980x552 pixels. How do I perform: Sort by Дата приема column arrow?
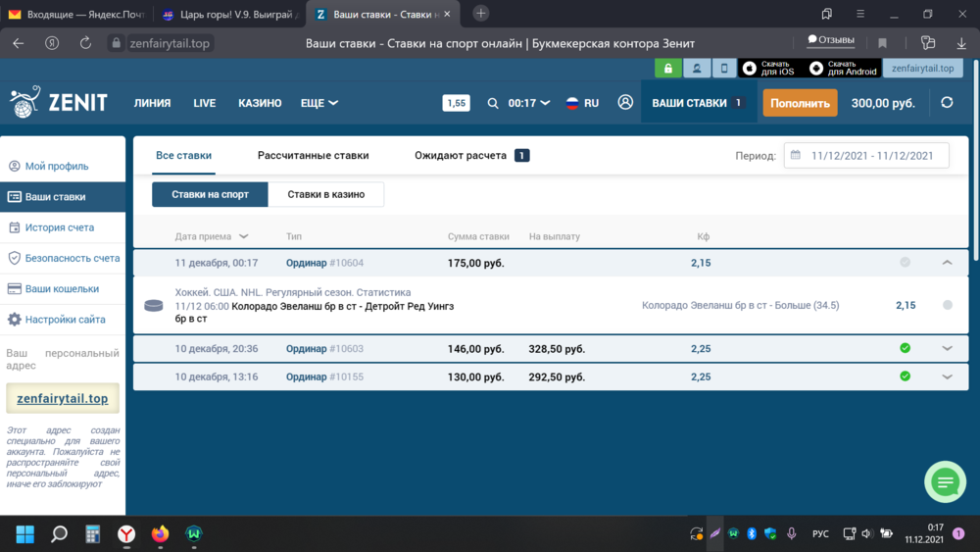[244, 236]
